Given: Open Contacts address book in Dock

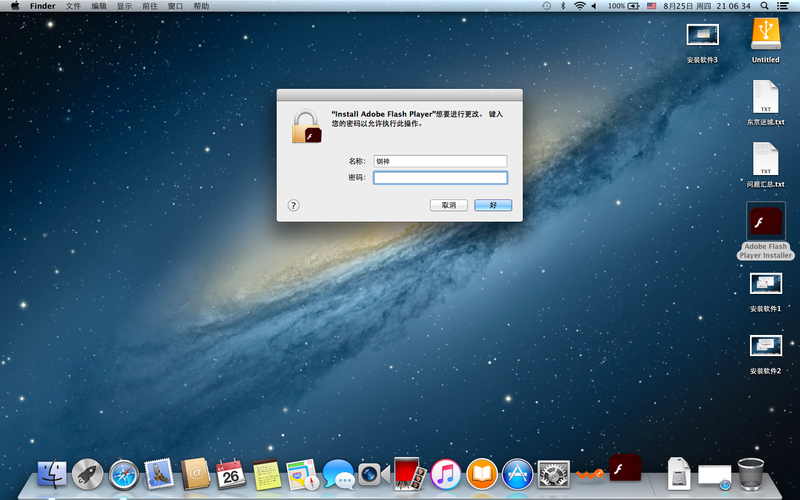Looking at the screenshot, I should point(195,474).
